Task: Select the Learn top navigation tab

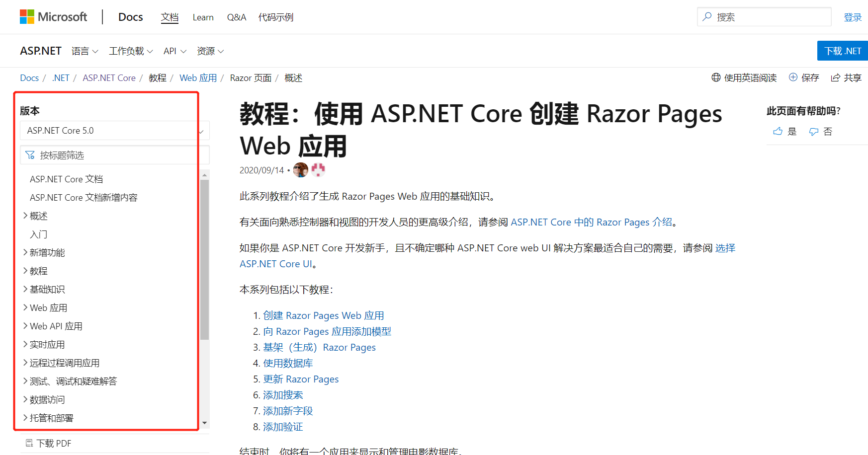Action: (203, 17)
